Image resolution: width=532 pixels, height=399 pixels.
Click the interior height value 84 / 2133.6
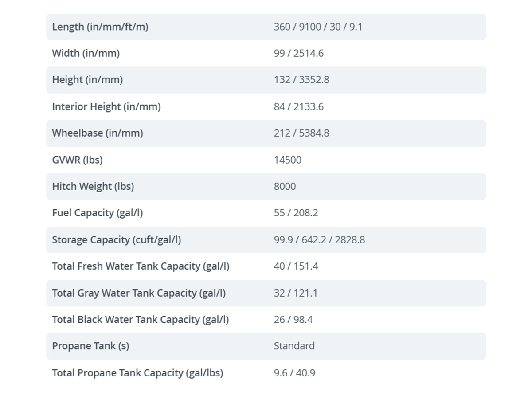tap(299, 107)
